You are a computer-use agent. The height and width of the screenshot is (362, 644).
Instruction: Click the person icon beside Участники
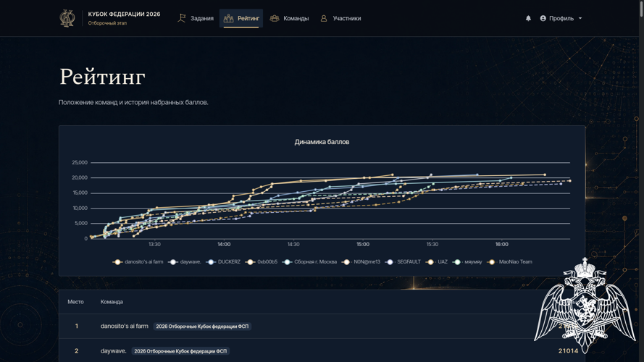pos(324,19)
